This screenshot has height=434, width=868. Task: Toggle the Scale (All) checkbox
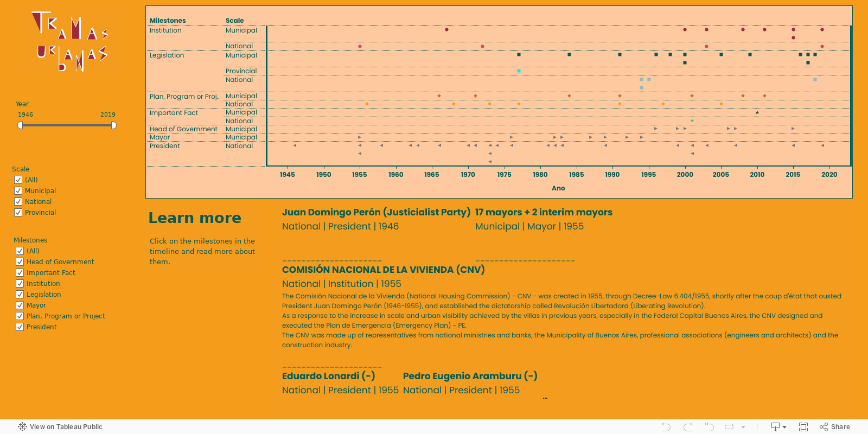(18, 180)
